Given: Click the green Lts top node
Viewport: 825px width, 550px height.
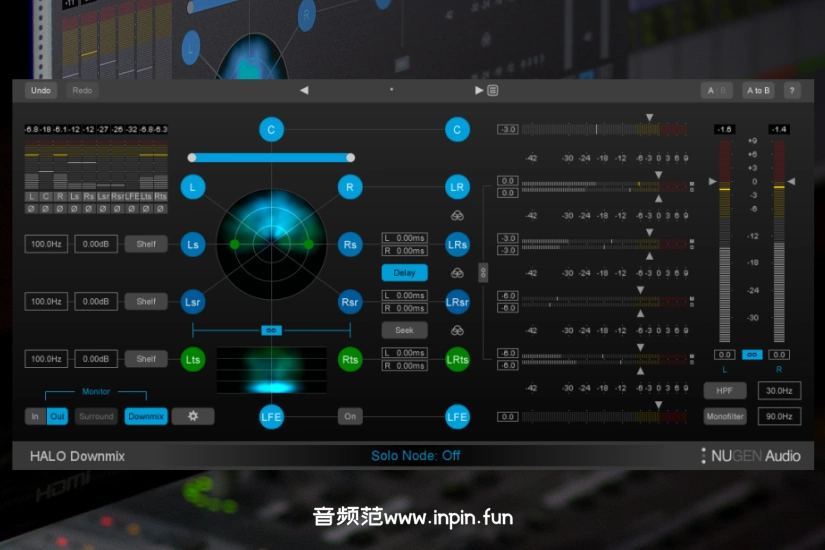Looking at the screenshot, I should pos(193,359).
